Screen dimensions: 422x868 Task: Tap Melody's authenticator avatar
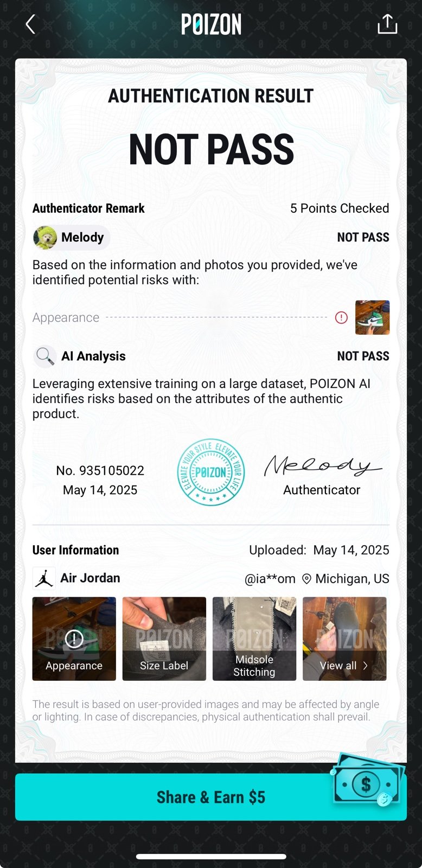(45, 238)
